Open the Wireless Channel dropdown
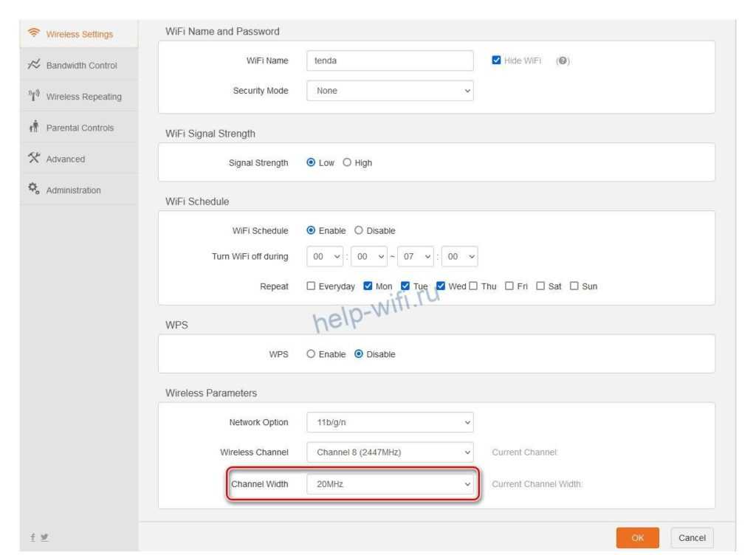 [x=390, y=452]
